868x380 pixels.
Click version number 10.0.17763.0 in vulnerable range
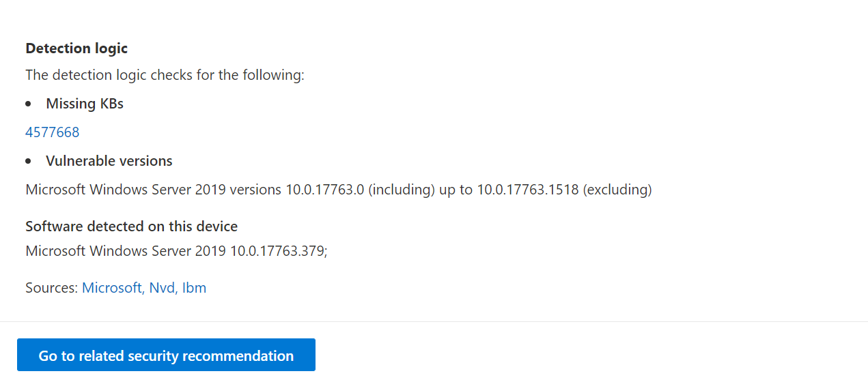coord(324,190)
